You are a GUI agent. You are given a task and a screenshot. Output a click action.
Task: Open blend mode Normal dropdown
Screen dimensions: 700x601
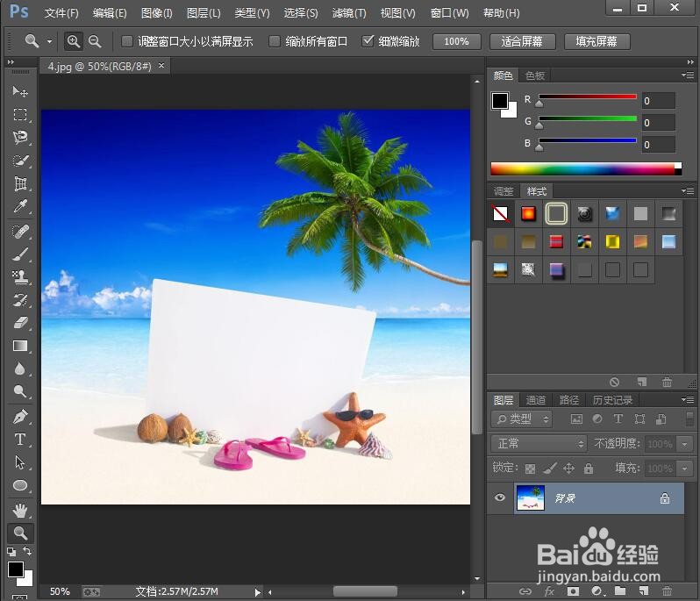(539, 443)
